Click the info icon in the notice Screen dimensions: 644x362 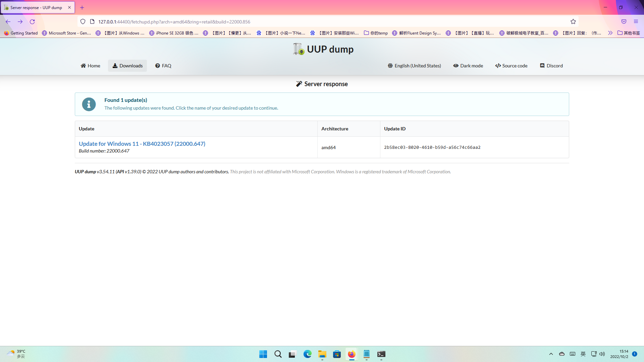[x=89, y=104]
